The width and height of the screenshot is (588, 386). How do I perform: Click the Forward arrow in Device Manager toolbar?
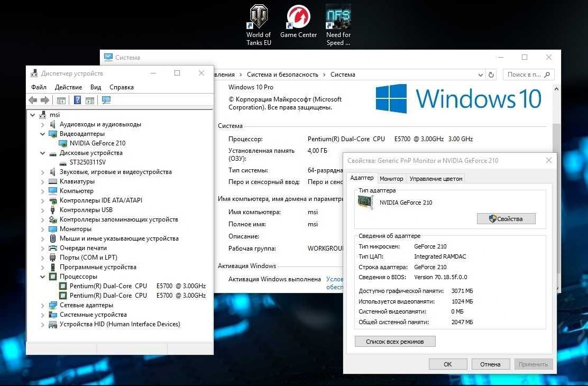tap(45, 100)
